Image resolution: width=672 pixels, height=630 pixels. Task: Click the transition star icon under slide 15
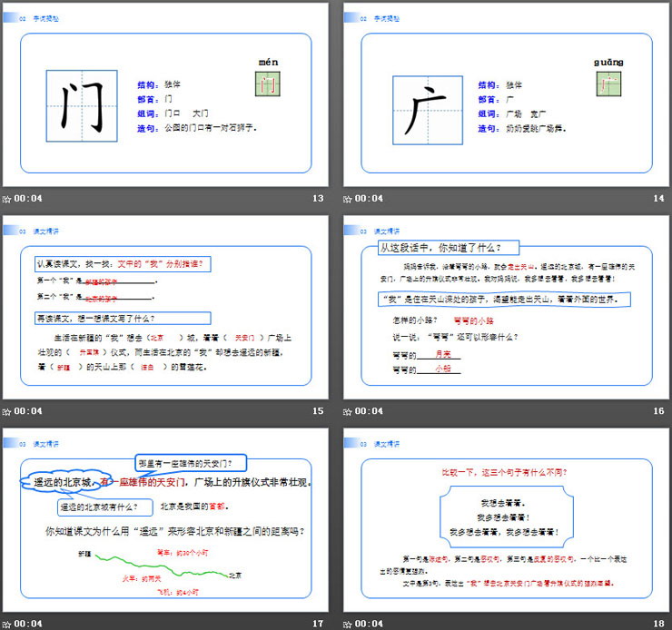[x=7, y=411]
